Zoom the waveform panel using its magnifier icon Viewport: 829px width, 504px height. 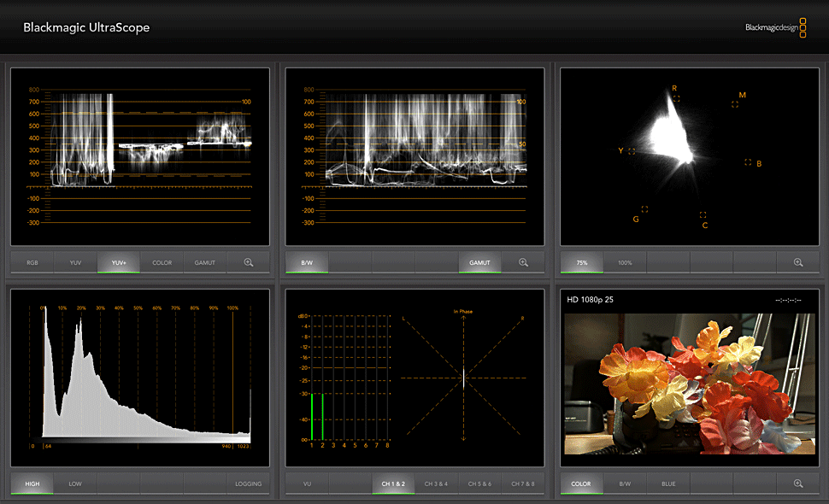(524, 262)
